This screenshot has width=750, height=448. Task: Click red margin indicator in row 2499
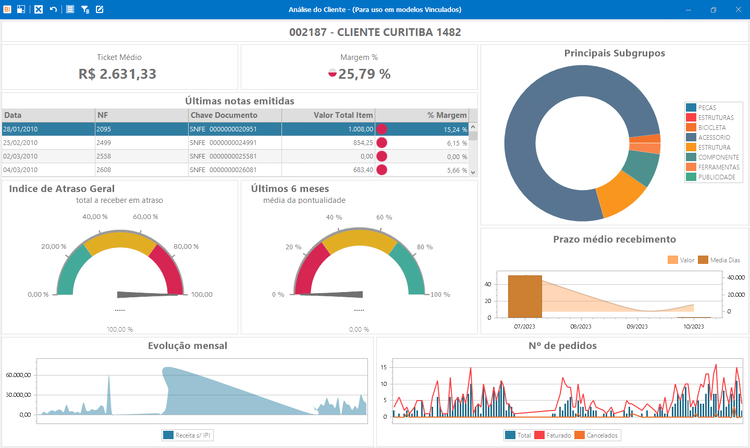click(382, 142)
